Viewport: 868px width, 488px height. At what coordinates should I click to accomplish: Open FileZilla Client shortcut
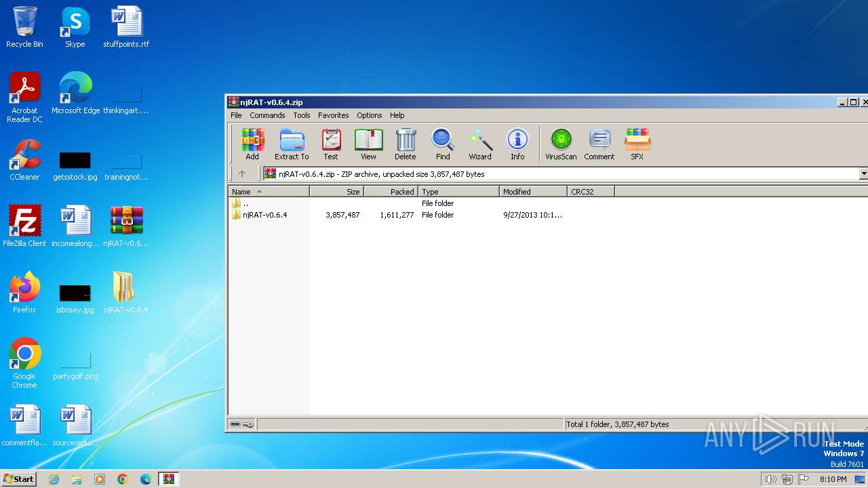click(24, 226)
